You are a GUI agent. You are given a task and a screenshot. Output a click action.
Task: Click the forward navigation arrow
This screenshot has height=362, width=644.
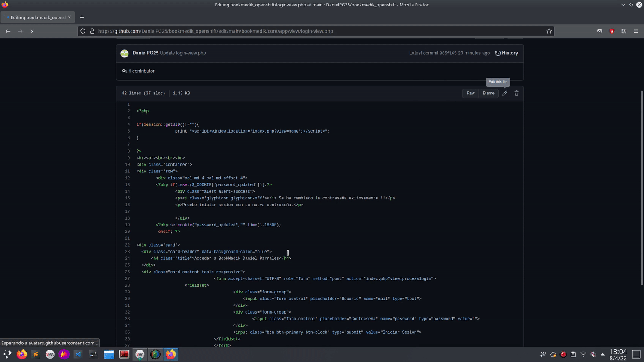20,31
